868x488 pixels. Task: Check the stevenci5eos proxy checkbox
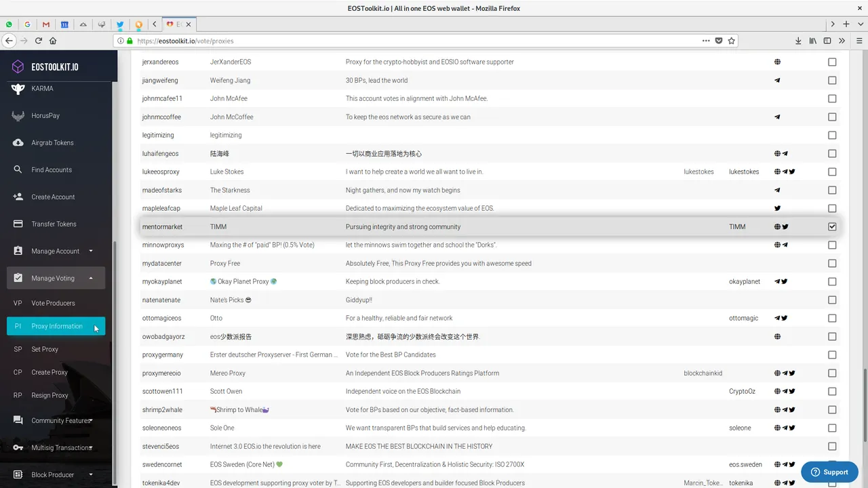[x=832, y=446]
